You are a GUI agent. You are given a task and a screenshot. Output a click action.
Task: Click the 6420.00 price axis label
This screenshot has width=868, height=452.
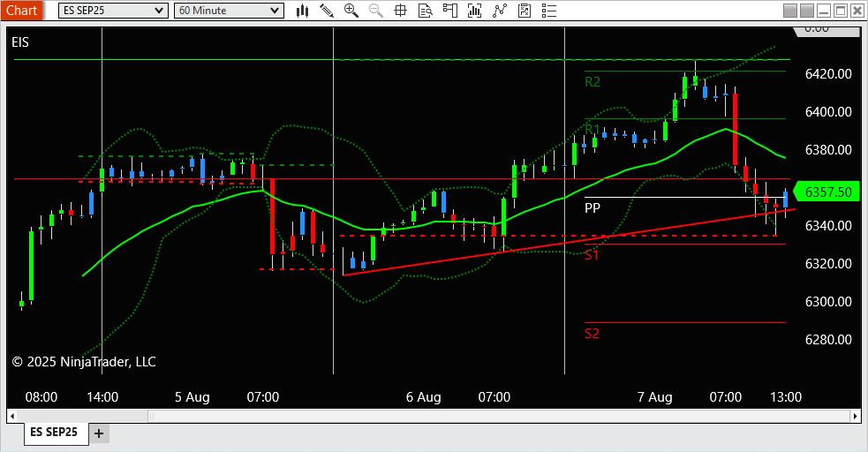pyautogui.click(x=828, y=74)
